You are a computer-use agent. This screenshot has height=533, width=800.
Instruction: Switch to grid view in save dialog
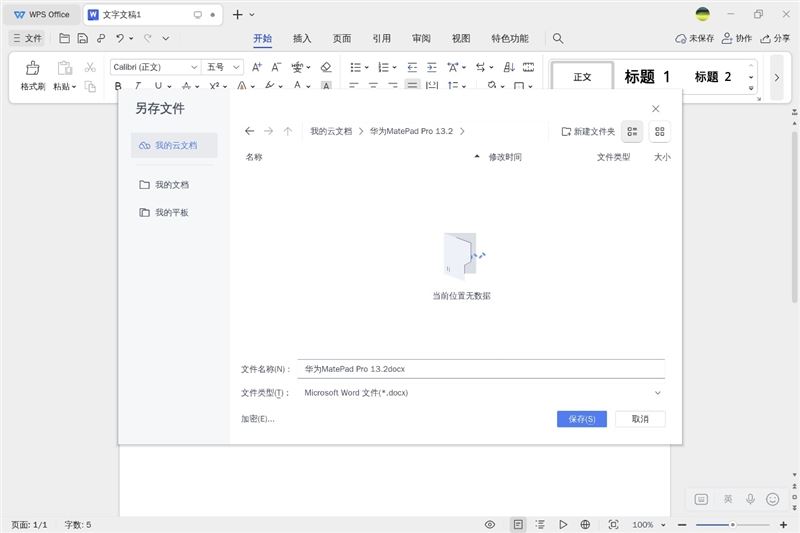(659, 131)
